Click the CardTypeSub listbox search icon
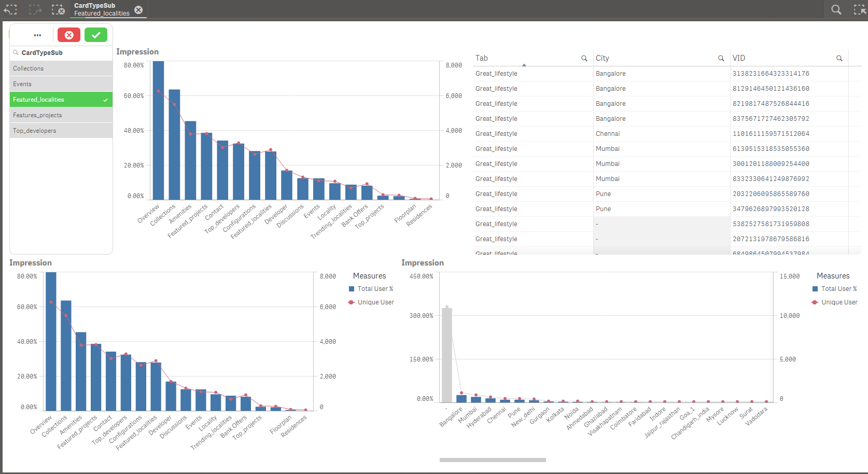Viewport: 868px width, 474px height. (16, 52)
